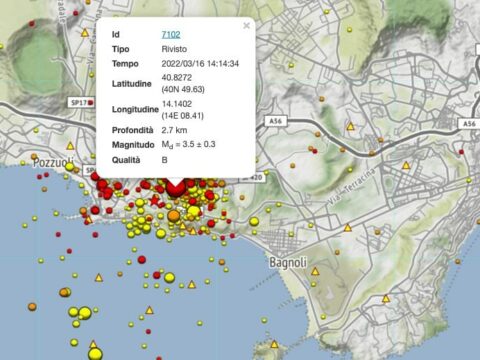Select station triangle at top left road
The image size is (480, 360).
(x=85, y=33)
